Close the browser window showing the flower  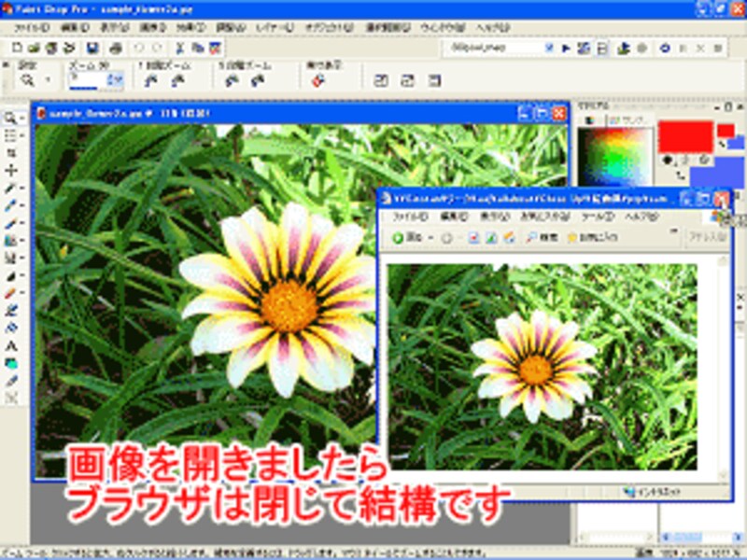click(720, 198)
